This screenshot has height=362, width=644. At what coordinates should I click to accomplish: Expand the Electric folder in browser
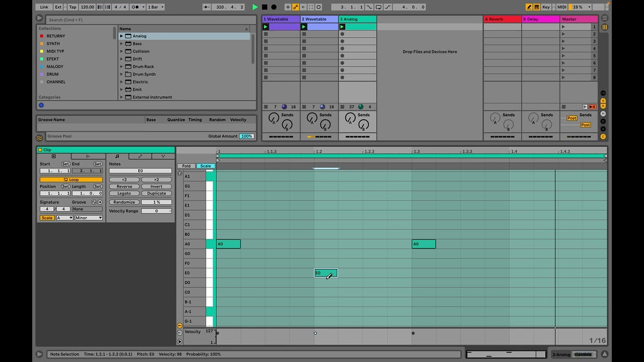click(121, 82)
